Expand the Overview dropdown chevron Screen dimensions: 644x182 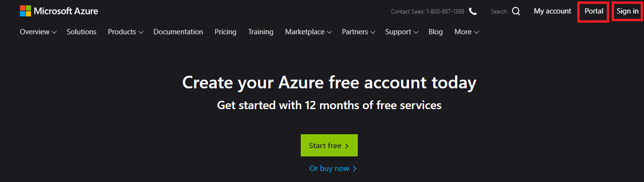(54, 32)
